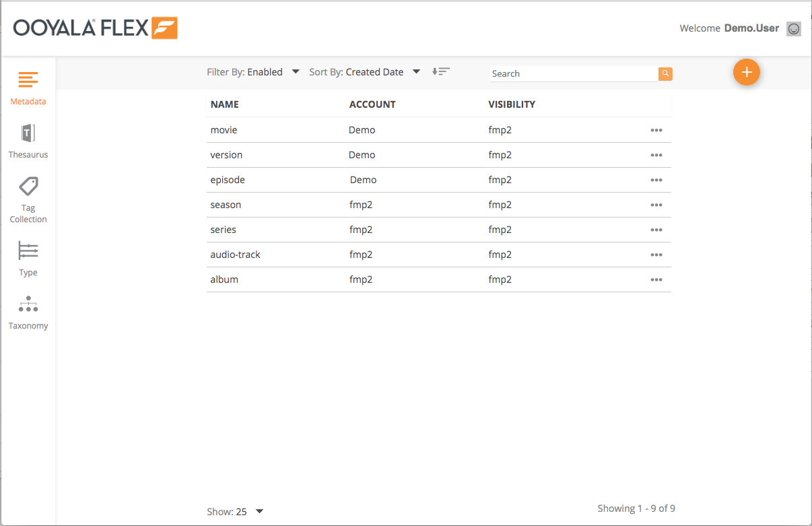This screenshot has height=526, width=812.
Task: Open the ellipsis menu for album row
Action: click(656, 280)
